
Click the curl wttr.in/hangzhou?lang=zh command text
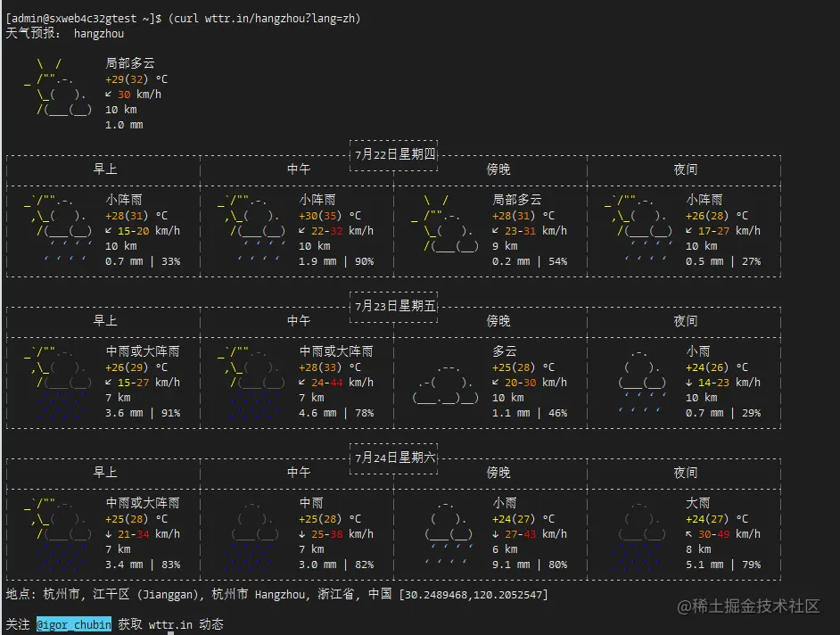(x=265, y=18)
